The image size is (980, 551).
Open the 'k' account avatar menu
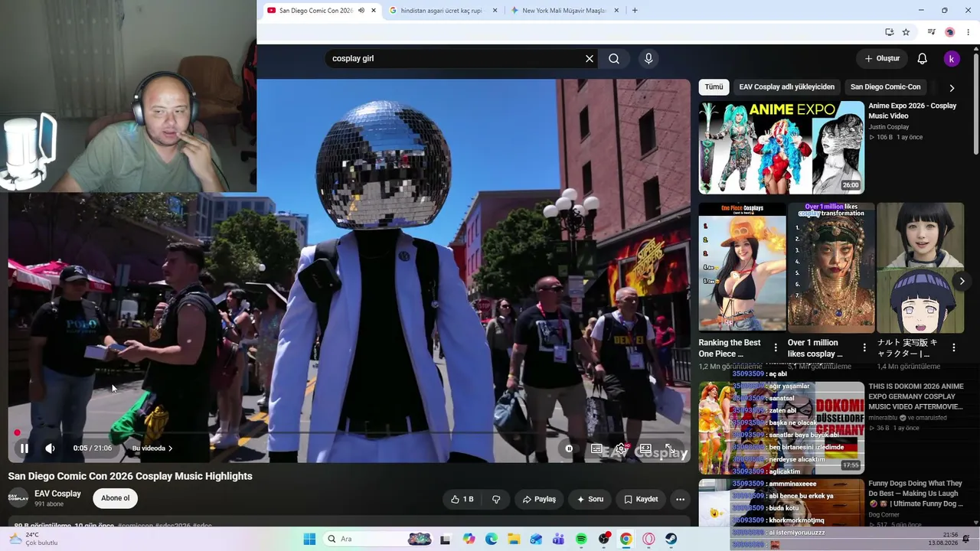pyautogui.click(x=952, y=59)
